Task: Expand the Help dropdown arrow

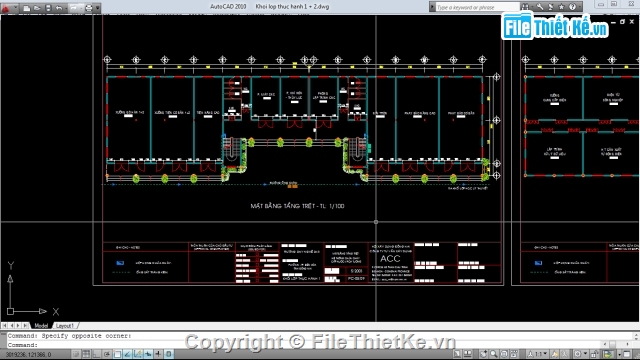Action: tap(580, 7)
